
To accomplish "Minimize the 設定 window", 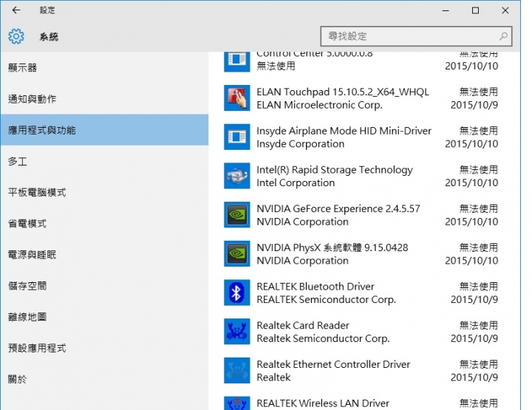I will click(x=446, y=10).
